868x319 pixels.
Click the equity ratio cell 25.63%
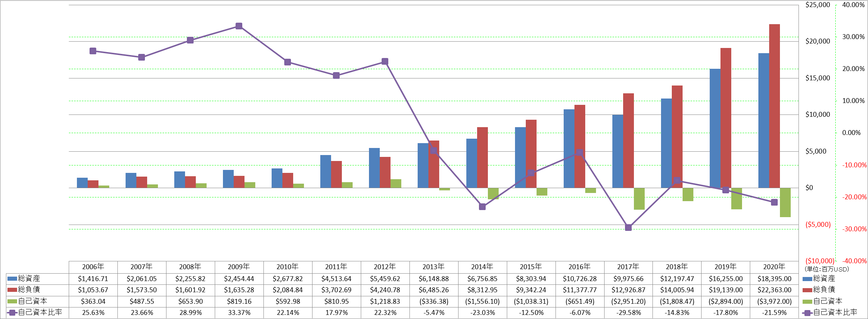click(93, 313)
